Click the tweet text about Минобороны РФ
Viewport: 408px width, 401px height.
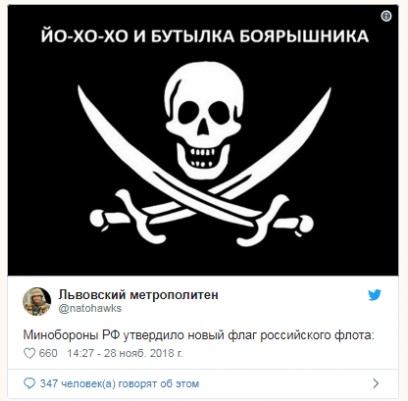(x=199, y=335)
